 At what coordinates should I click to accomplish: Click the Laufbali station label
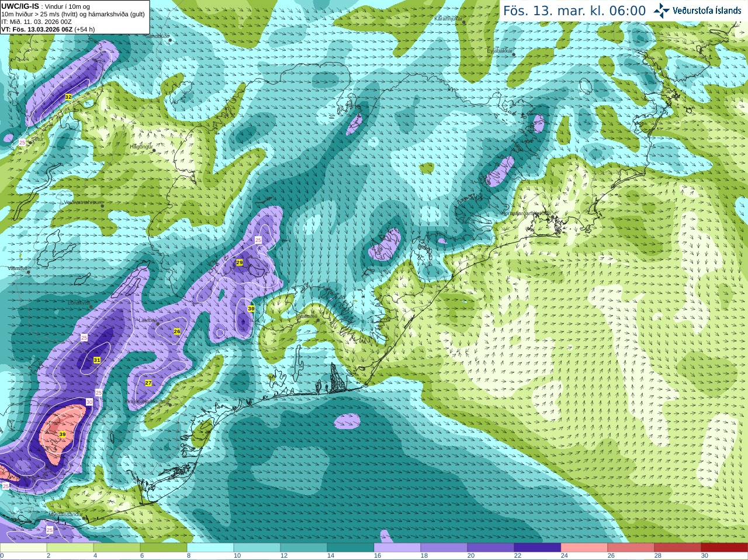pos(147,320)
